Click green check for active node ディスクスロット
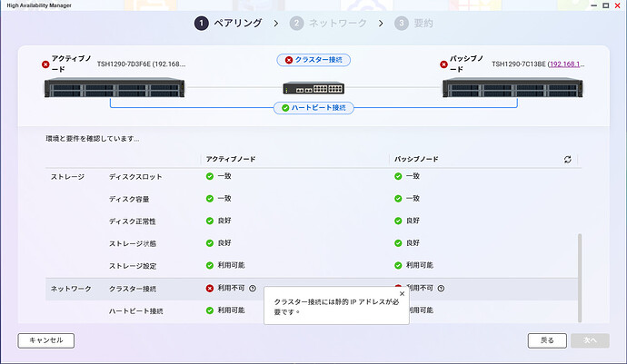The width and height of the screenshot is (627, 364). pos(209,176)
